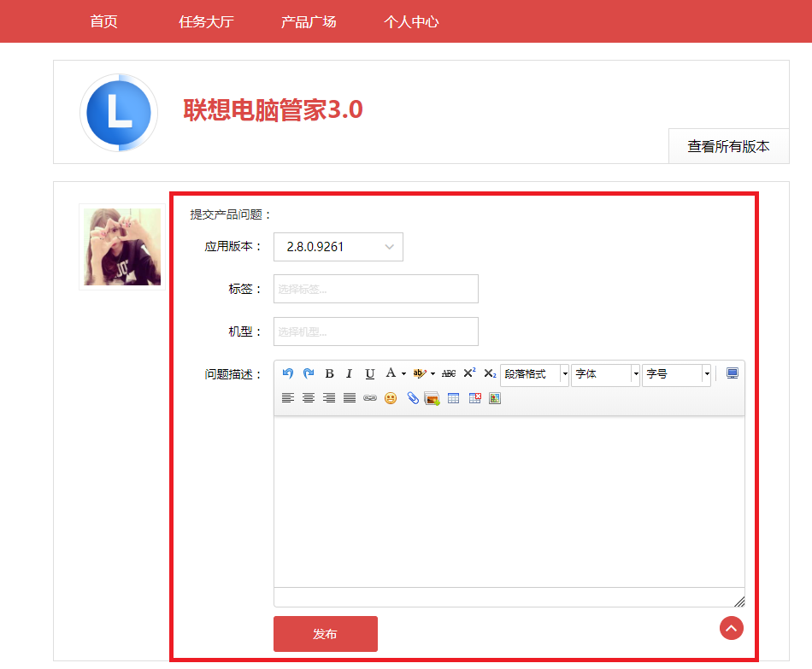Open the 段落格式 paragraph format dropdown
The width and height of the screenshot is (812, 669).
pos(534,374)
